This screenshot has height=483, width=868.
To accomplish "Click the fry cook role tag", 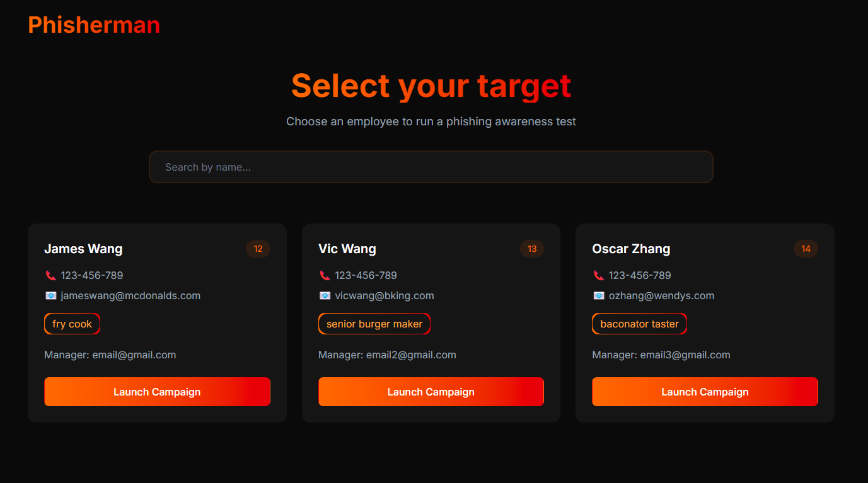I will coord(72,324).
